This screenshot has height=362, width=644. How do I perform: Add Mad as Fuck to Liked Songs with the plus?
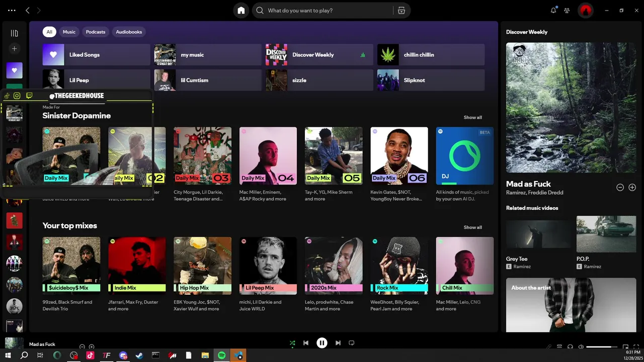pos(632,187)
